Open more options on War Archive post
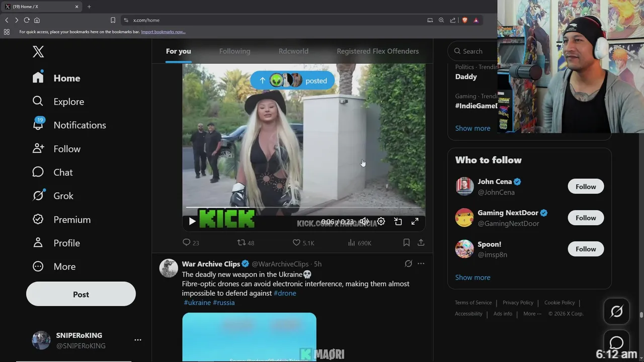Screen dimensions: 644x362 (x=421, y=263)
